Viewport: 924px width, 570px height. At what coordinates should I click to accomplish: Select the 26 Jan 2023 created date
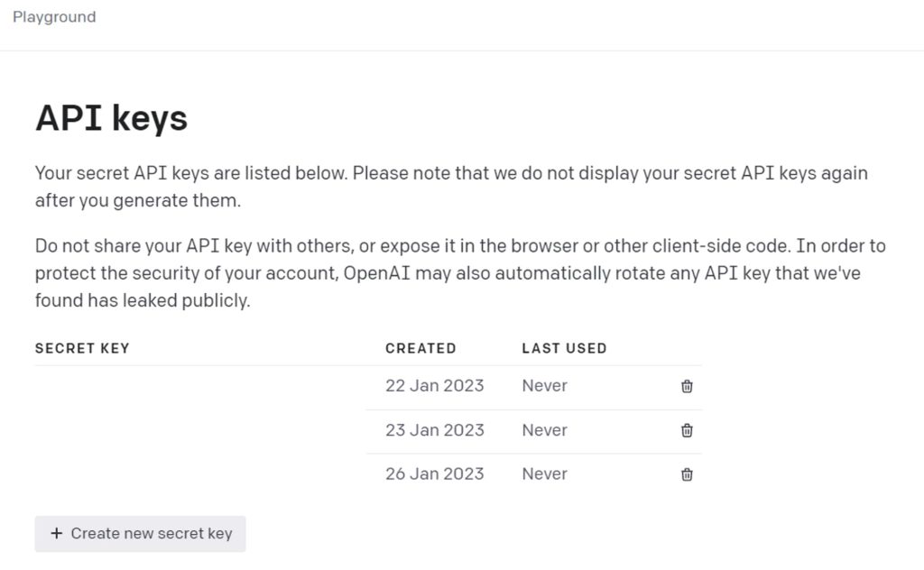pyautogui.click(x=434, y=474)
